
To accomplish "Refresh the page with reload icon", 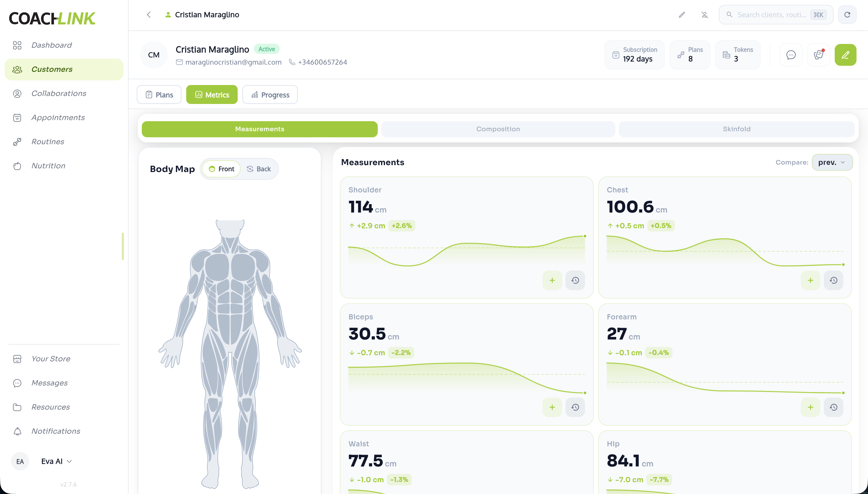I will 847,15.
